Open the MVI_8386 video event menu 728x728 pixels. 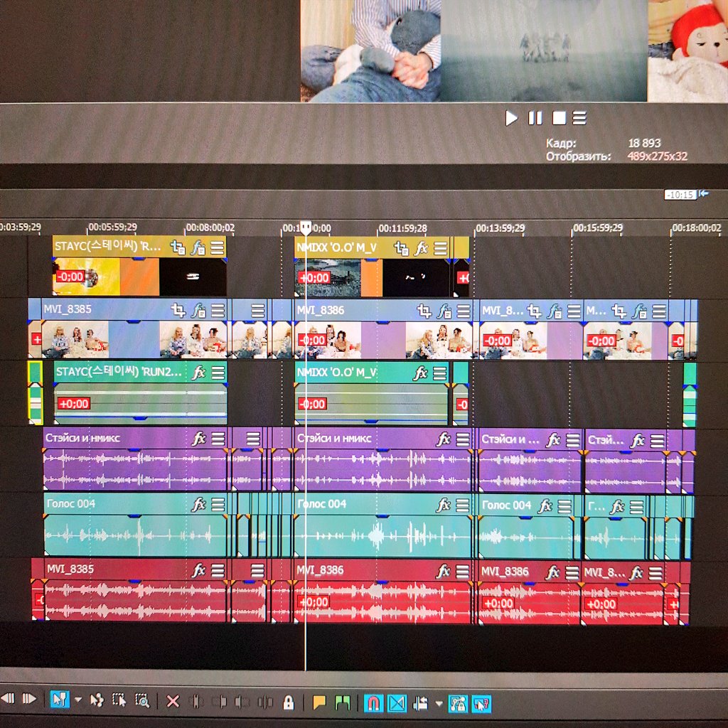pos(464,311)
